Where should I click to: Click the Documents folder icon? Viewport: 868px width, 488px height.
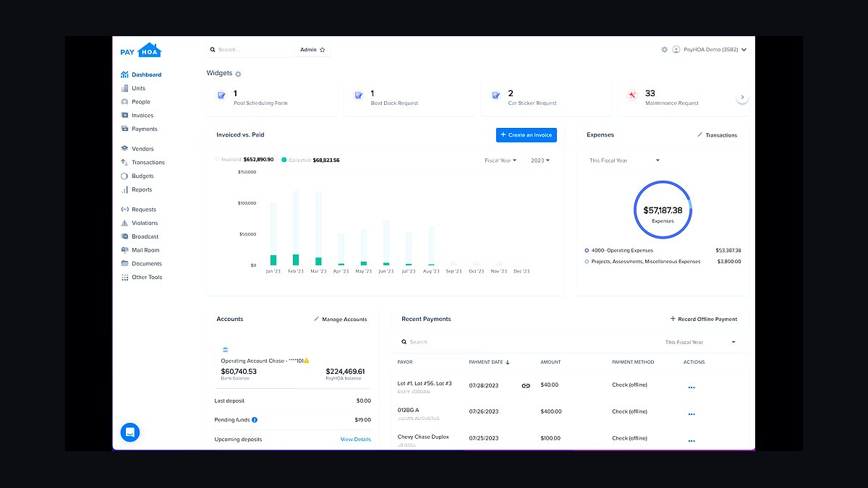pos(124,263)
